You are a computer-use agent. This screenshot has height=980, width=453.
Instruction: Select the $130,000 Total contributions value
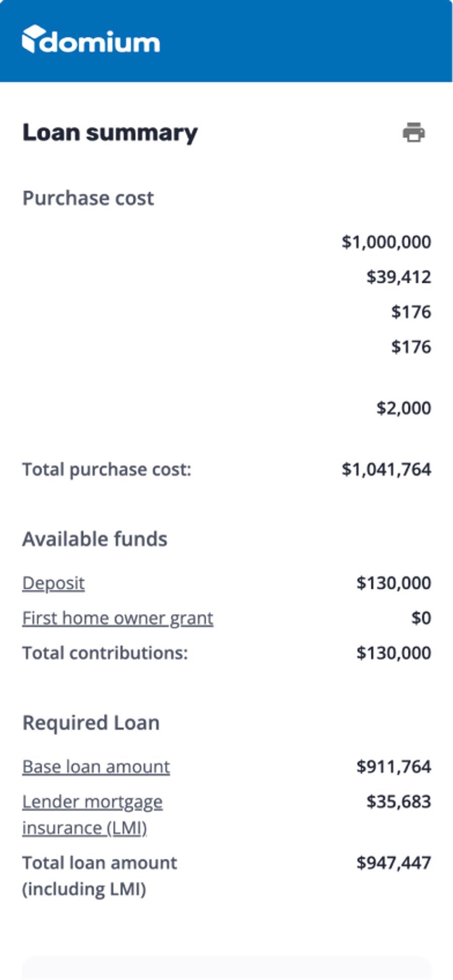point(393,652)
